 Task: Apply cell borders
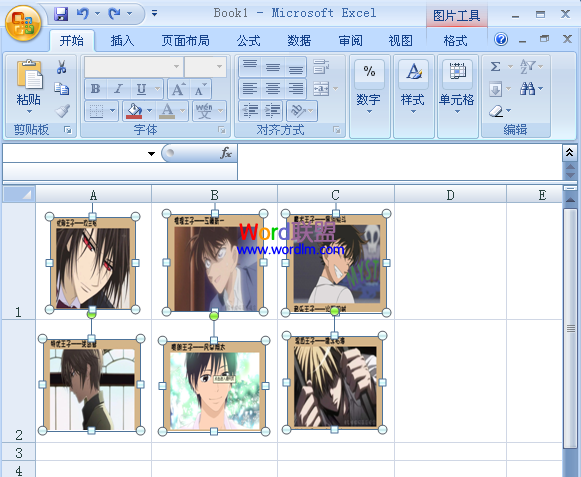click(x=96, y=111)
